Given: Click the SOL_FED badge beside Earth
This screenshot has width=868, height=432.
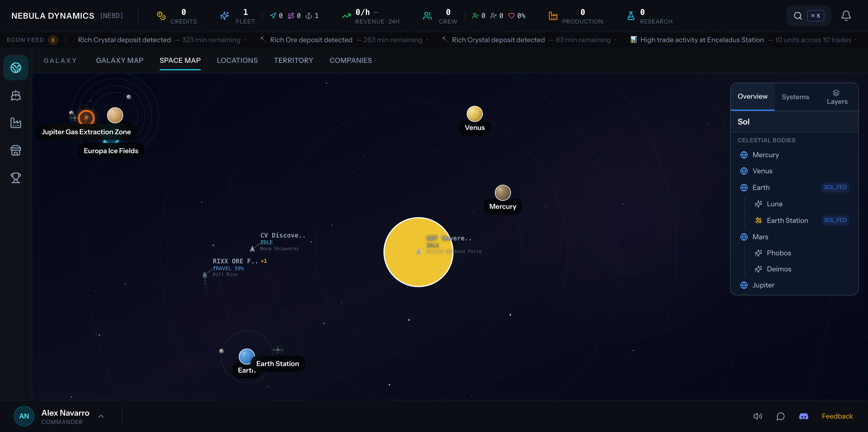Looking at the screenshot, I should (835, 187).
